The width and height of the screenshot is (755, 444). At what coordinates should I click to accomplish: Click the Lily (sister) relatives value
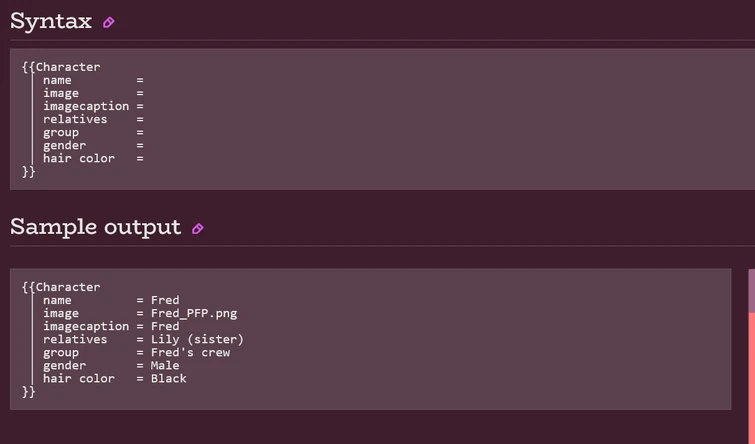pyautogui.click(x=197, y=339)
